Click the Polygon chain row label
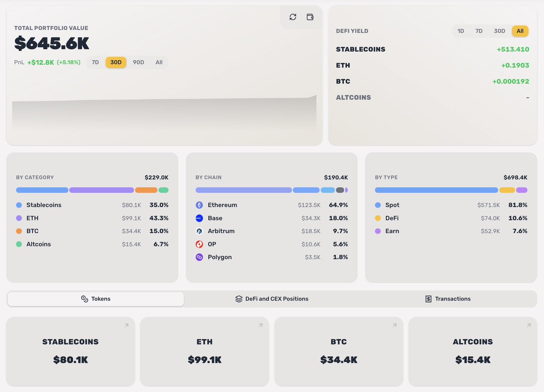The width and height of the screenshot is (544, 392). click(220, 257)
